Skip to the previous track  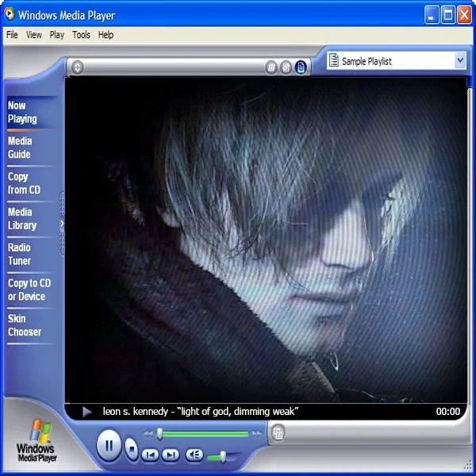pyautogui.click(x=150, y=455)
